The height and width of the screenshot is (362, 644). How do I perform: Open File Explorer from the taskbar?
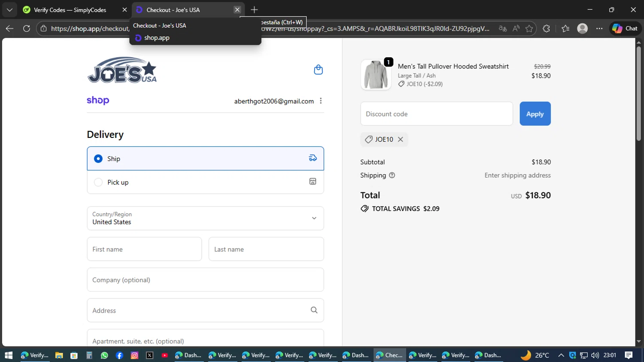pos(59,355)
